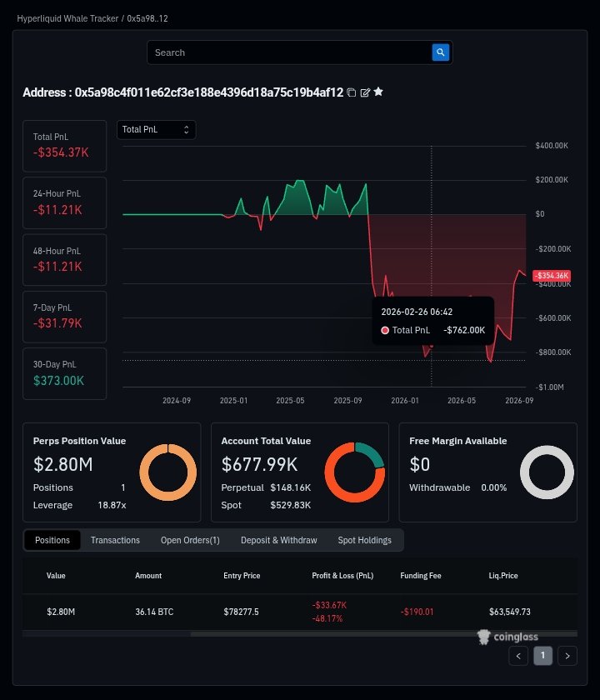The width and height of the screenshot is (600, 700).
Task: Click the $78277.5 entry price cell
Action: click(241, 612)
